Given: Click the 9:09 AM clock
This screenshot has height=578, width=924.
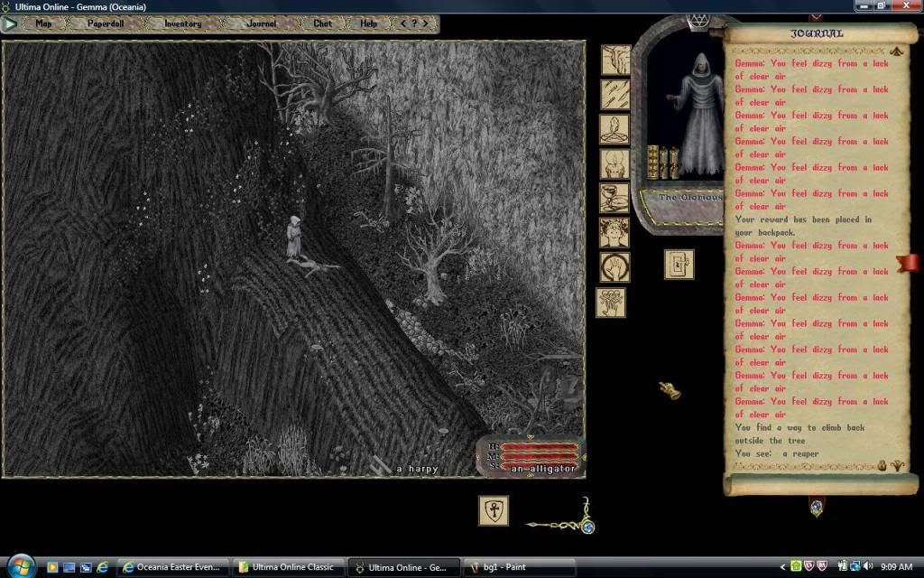Looking at the screenshot, I should coord(896,567).
